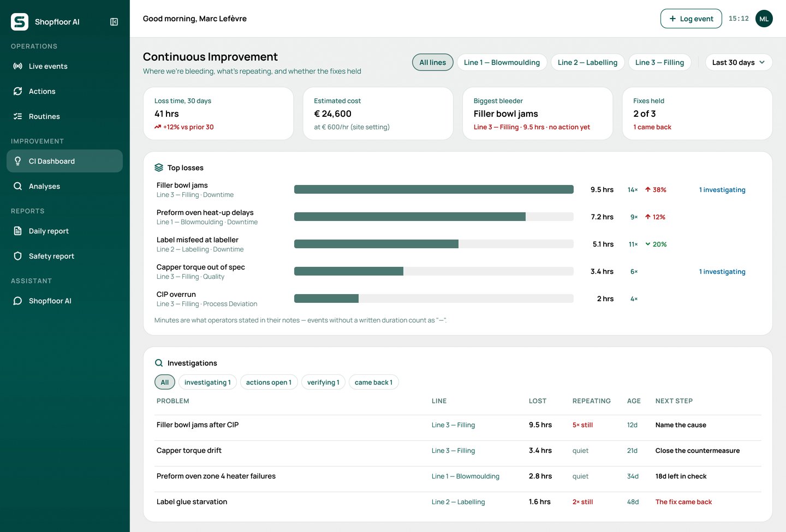
Task: Open 1 investigating link for Filler bowl jams
Action: pyautogui.click(x=722, y=190)
